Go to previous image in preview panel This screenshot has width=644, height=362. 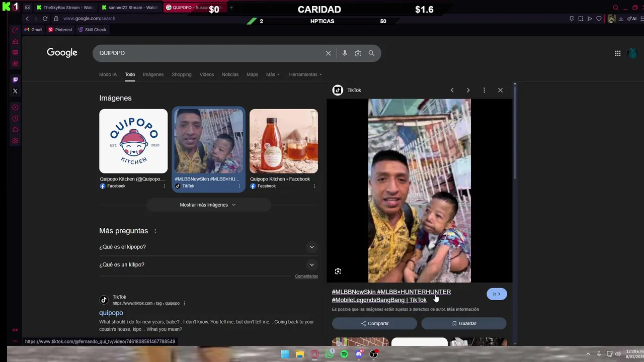coord(452,90)
